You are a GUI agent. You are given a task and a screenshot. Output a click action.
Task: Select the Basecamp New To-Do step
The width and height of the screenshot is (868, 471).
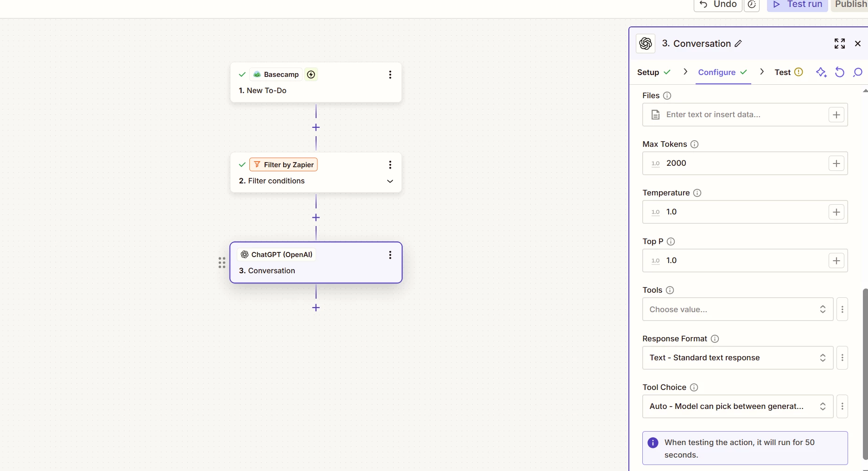tap(316, 82)
